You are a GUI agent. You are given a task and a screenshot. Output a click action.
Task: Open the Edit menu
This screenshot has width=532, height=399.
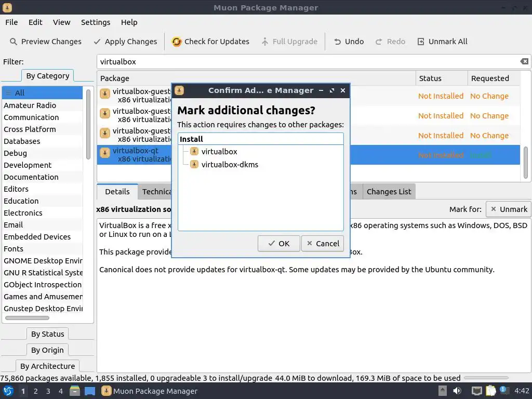click(x=35, y=22)
